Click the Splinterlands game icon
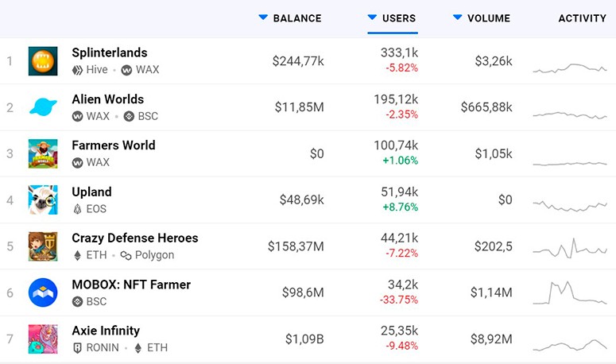This screenshot has height=364, width=616. [43, 61]
